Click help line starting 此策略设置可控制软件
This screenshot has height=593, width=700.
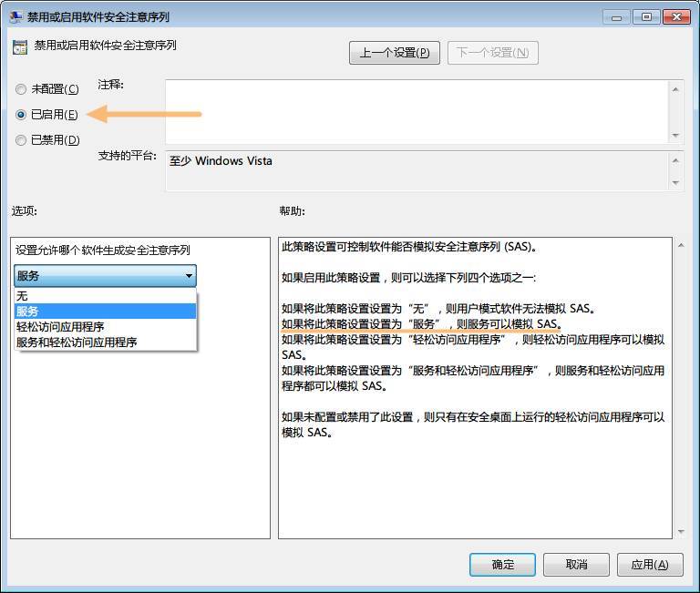(x=408, y=247)
